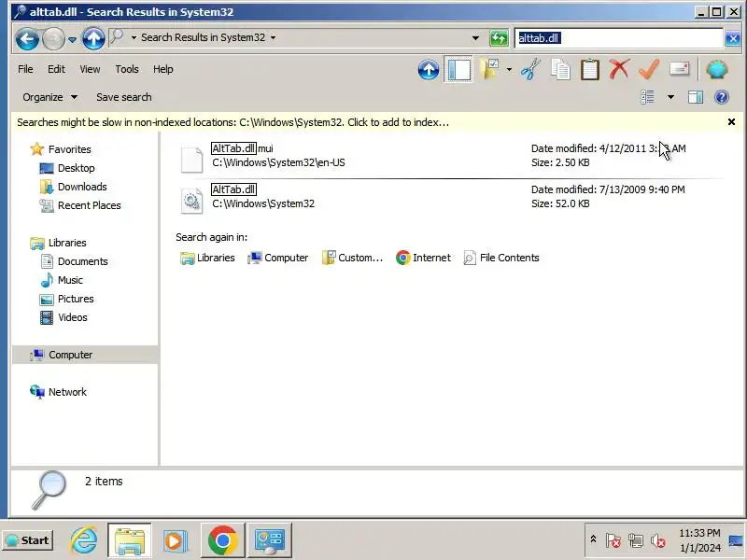Select the AltTab.dll.mui result in en-US
The height and width of the screenshot is (560, 747).
[x=450, y=156]
